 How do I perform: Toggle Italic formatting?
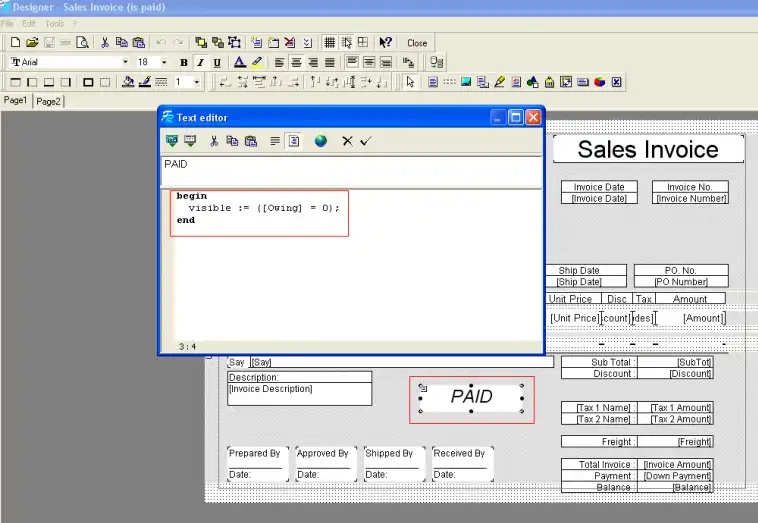pos(200,62)
